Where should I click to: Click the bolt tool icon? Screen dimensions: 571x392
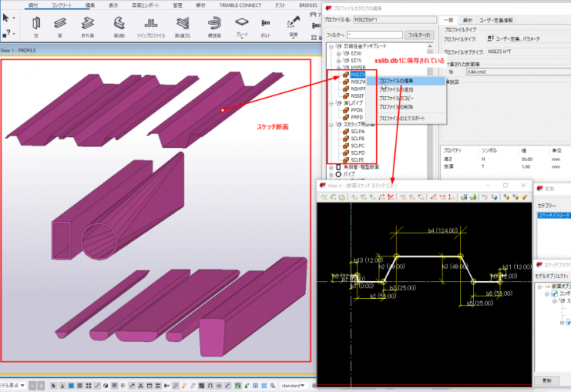pos(267,23)
